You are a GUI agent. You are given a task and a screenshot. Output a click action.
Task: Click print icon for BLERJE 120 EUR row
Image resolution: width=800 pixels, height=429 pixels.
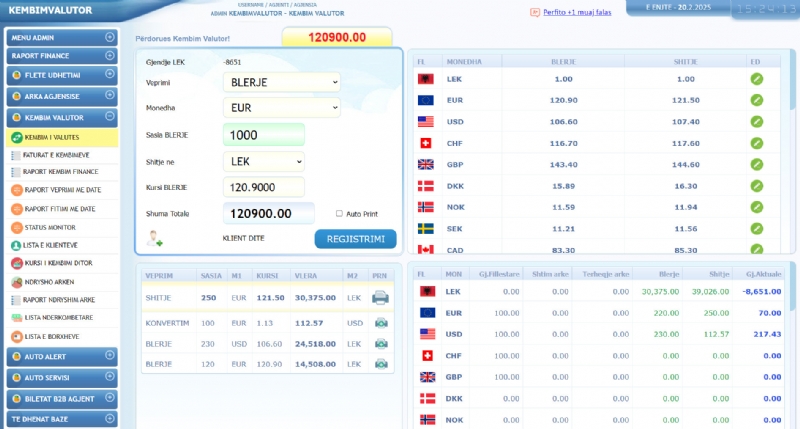(x=381, y=364)
